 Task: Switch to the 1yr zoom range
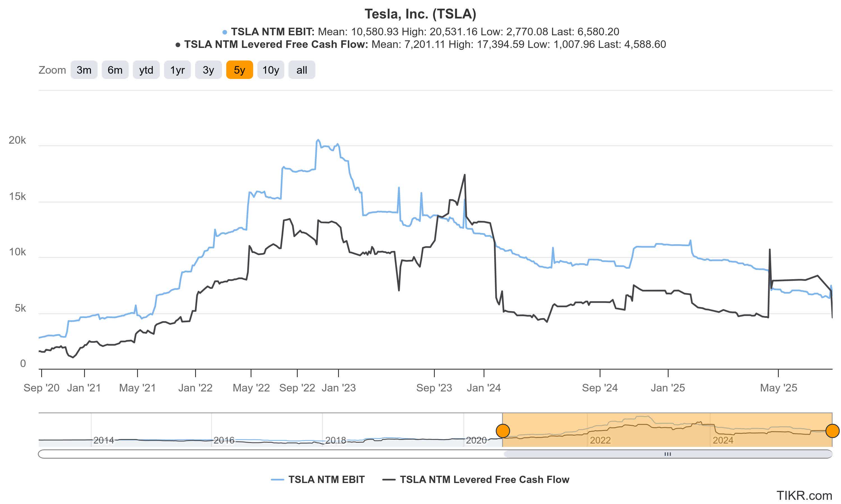[177, 70]
